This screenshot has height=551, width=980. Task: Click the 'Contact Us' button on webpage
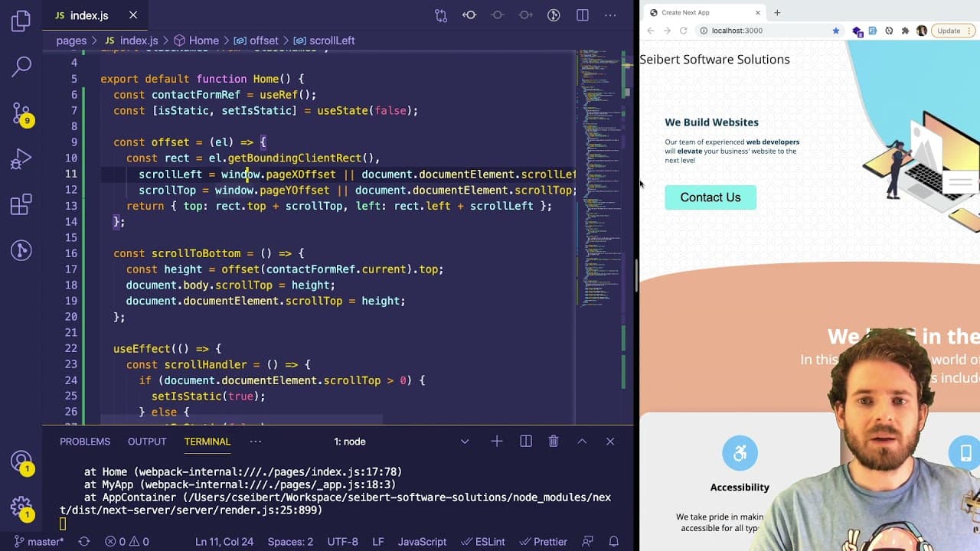710,197
